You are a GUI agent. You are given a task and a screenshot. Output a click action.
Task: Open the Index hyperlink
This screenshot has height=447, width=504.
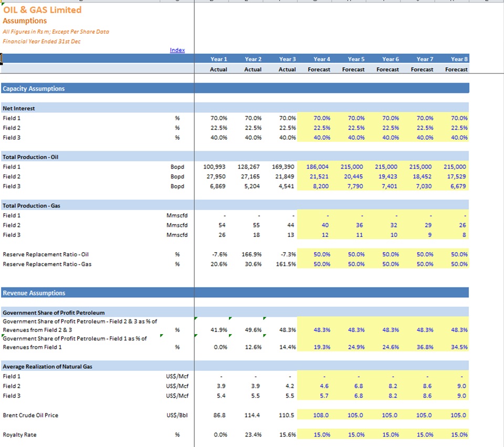(177, 50)
